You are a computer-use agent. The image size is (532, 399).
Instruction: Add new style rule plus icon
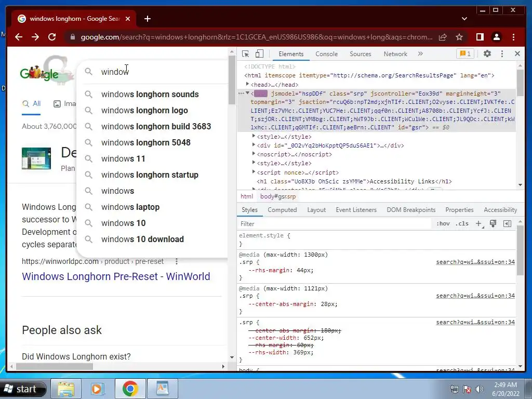[x=478, y=223]
